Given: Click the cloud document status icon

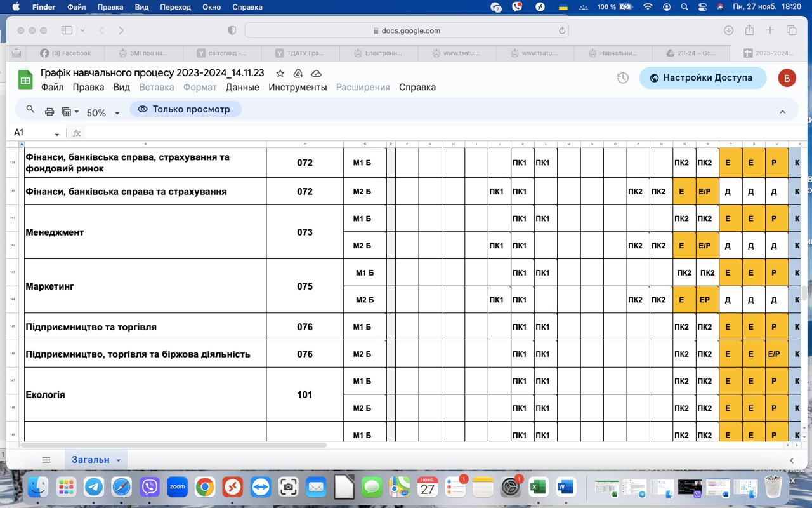Looking at the screenshot, I should point(316,74).
